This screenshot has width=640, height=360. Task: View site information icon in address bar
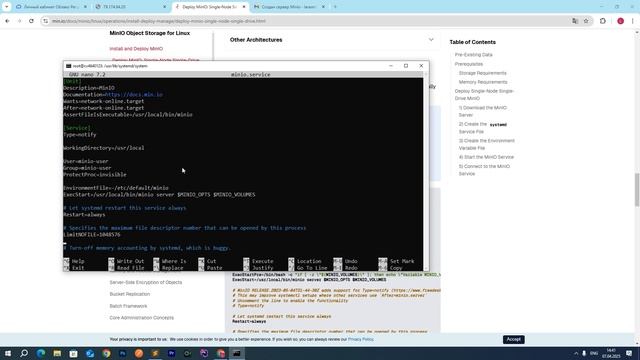click(x=46, y=21)
